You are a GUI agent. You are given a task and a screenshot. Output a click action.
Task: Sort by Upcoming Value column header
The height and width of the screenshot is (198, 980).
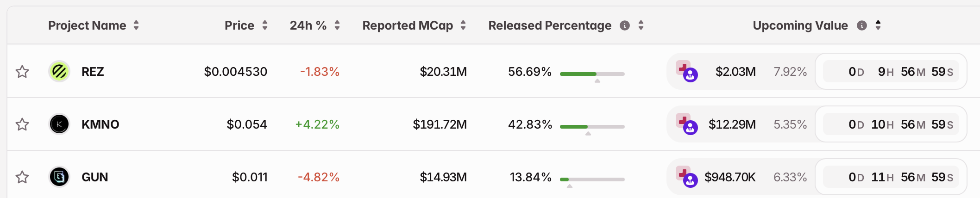[x=800, y=25]
